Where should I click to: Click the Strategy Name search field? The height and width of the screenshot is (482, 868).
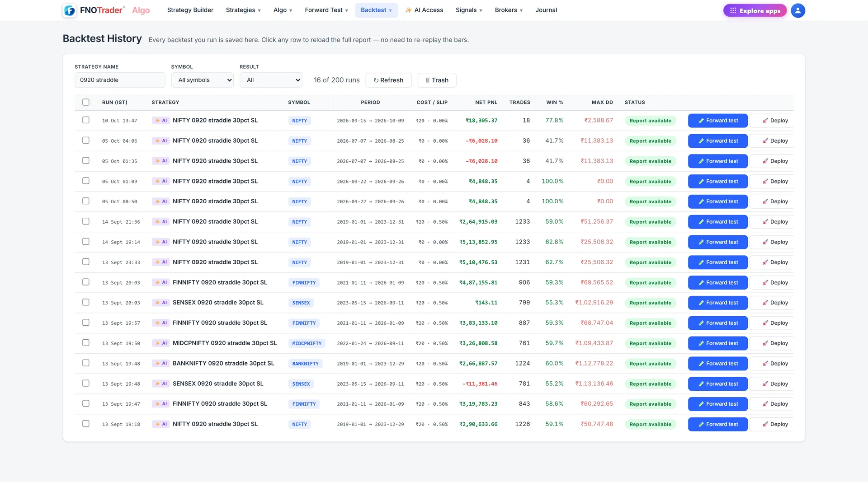click(x=120, y=80)
